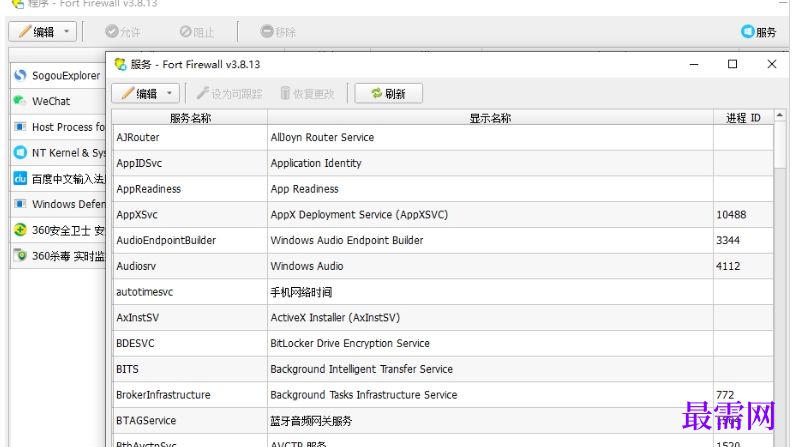Click the 蓝牙音频网关服务 display name
The height and width of the screenshot is (447, 794).
pyautogui.click(x=311, y=421)
